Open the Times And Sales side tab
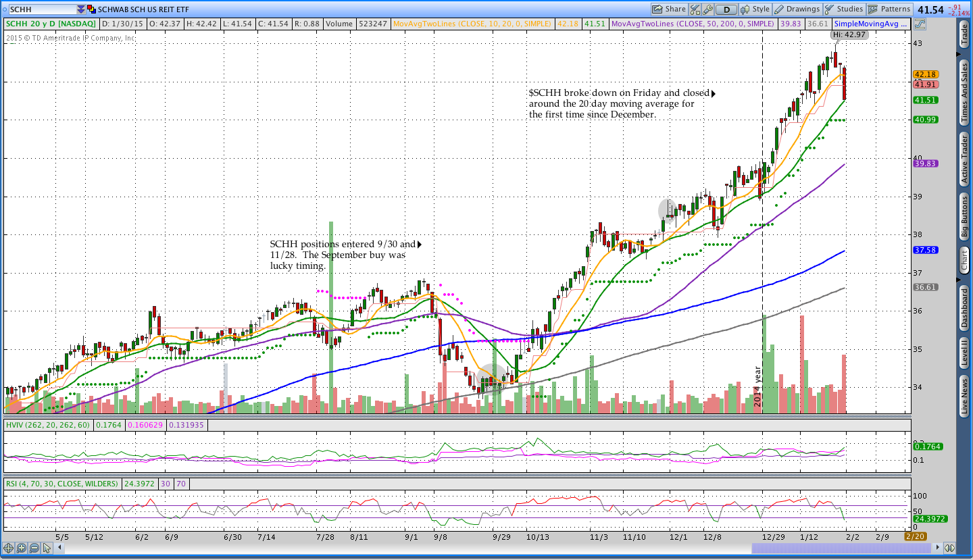973x560 pixels. pyautogui.click(x=964, y=92)
